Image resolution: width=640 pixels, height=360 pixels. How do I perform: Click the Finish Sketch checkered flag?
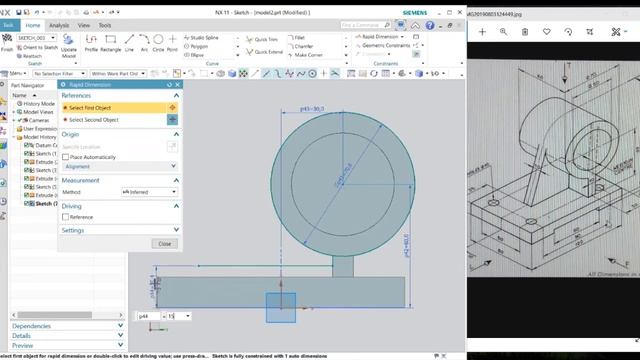click(x=7, y=40)
